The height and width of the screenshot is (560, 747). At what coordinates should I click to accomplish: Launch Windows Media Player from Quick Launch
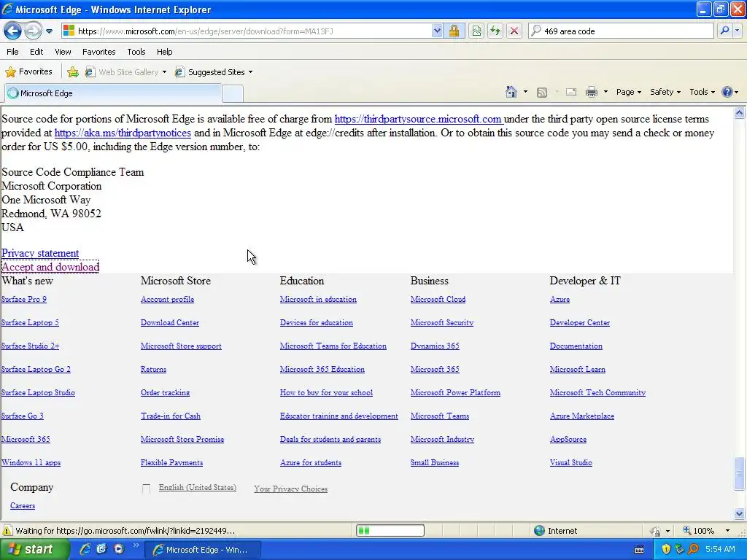119,549
